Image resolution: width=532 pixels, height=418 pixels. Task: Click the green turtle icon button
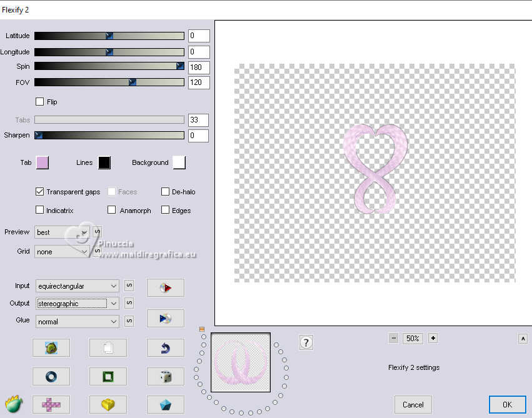coord(51,348)
